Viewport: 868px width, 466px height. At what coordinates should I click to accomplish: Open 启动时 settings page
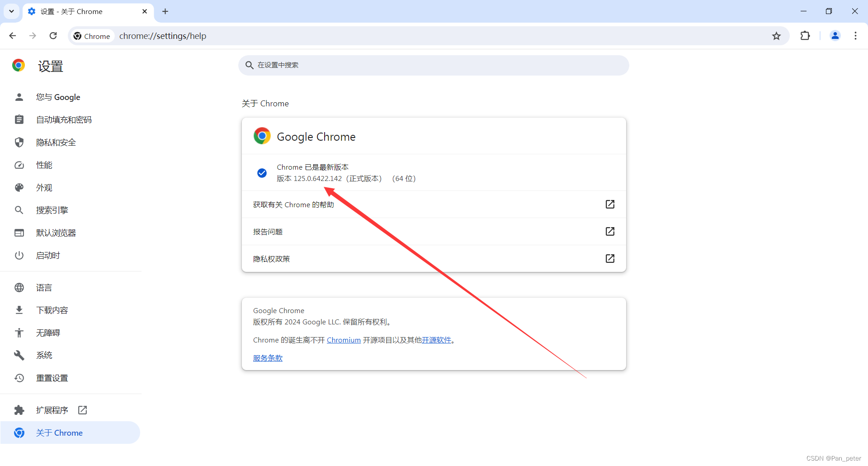71,256
